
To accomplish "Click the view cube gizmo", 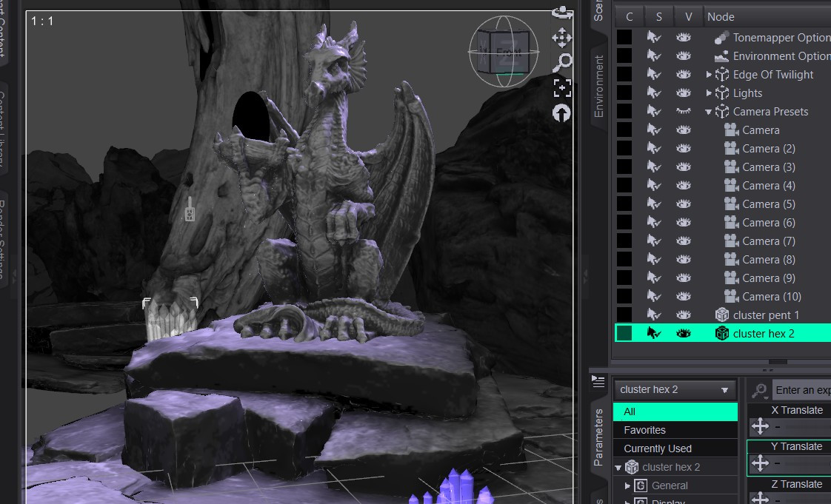I will click(504, 51).
